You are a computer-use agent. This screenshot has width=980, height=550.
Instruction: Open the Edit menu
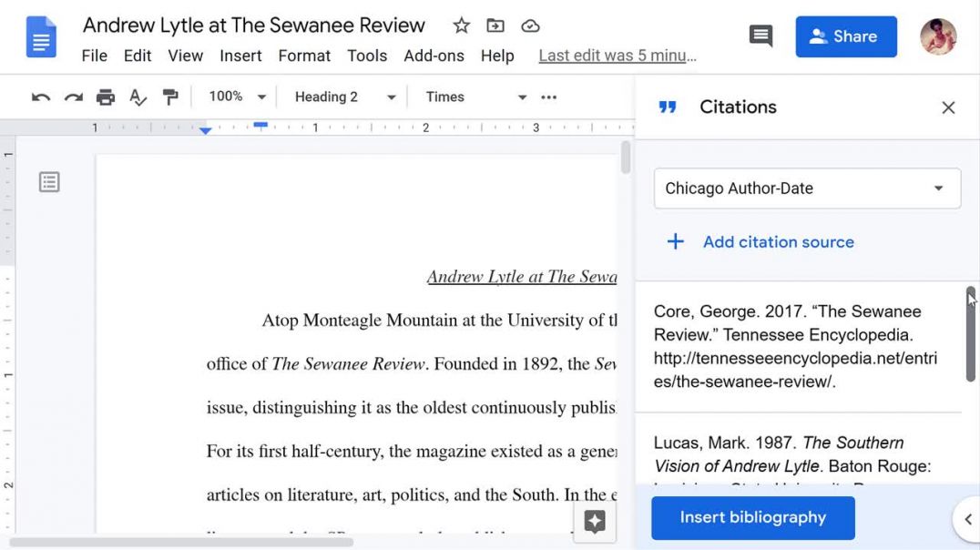pyautogui.click(x=138, y=56)
